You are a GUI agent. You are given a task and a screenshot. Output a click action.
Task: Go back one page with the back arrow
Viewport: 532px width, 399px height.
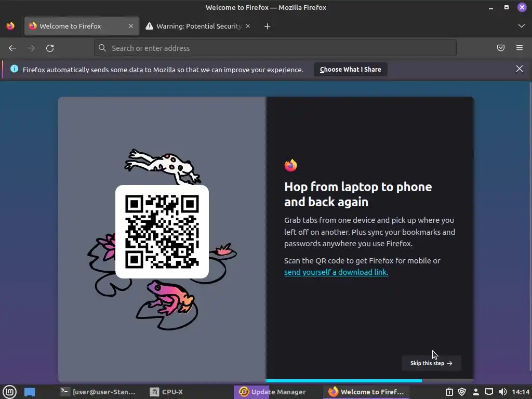12,48
